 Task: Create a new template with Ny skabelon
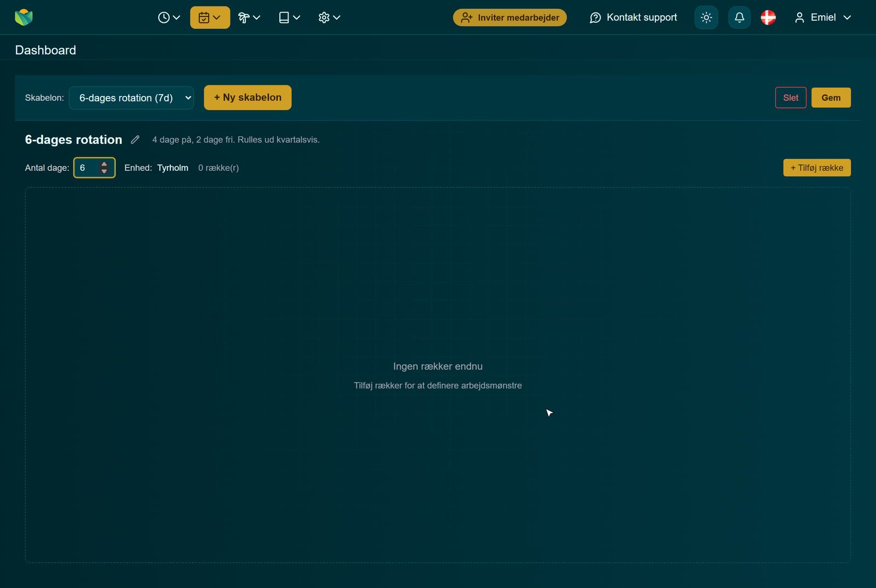(247, 97)
